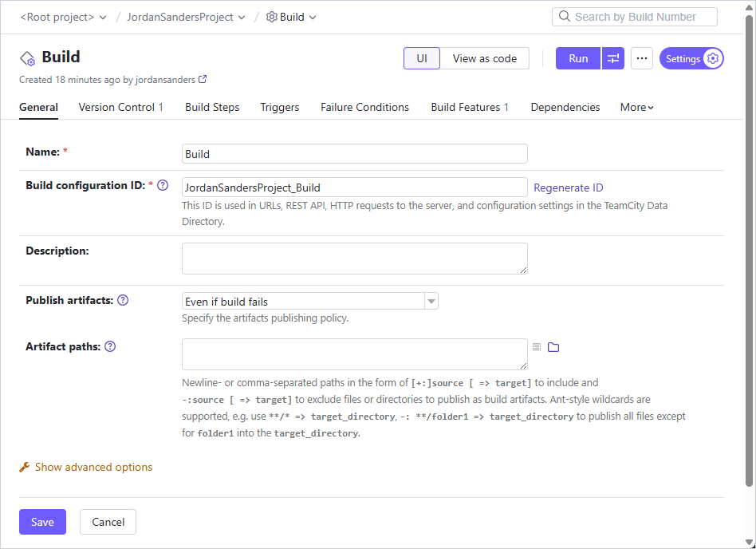Image resolution: width=756 pixels, height=549 pixels.
Task: Click in the Description text area
Action: [x=354, y=259]
